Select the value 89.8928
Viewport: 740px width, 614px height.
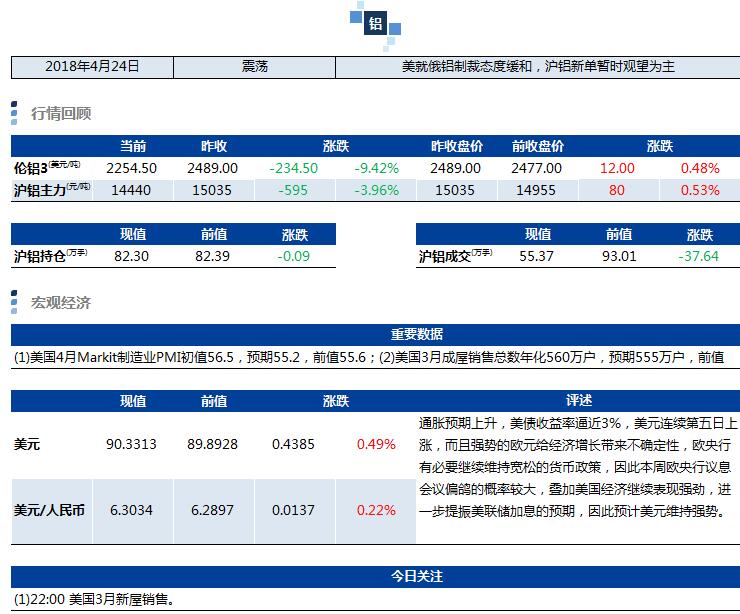point(212,444)
